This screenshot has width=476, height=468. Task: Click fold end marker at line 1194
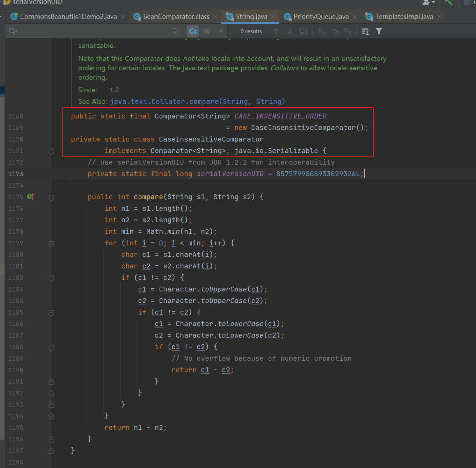(x=51, y=416)
